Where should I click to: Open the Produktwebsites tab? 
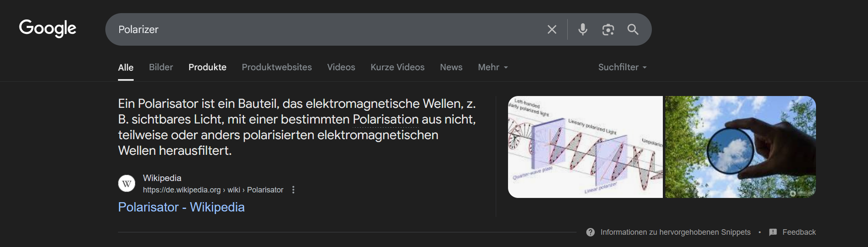(277, 67)
